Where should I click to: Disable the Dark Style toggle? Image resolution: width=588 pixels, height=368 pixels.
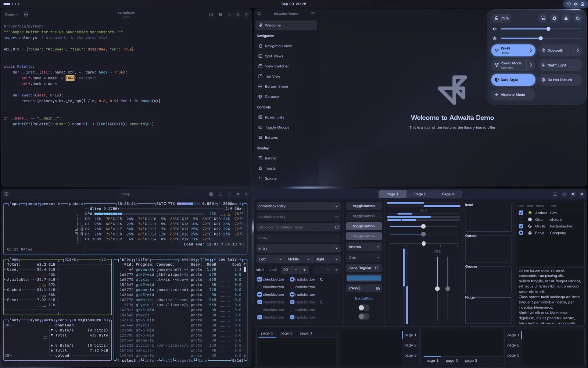click(x=513, y=80)
